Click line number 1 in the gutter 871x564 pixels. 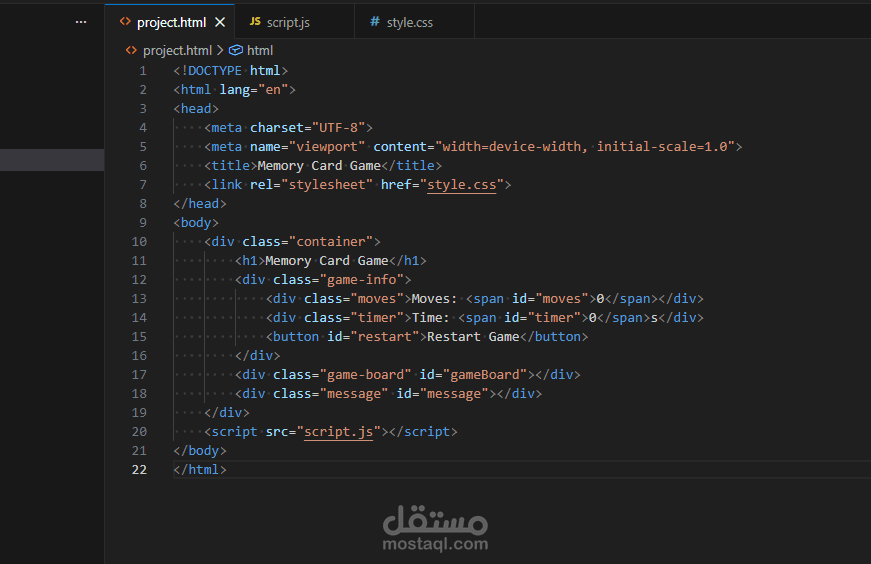pos(143,71)
